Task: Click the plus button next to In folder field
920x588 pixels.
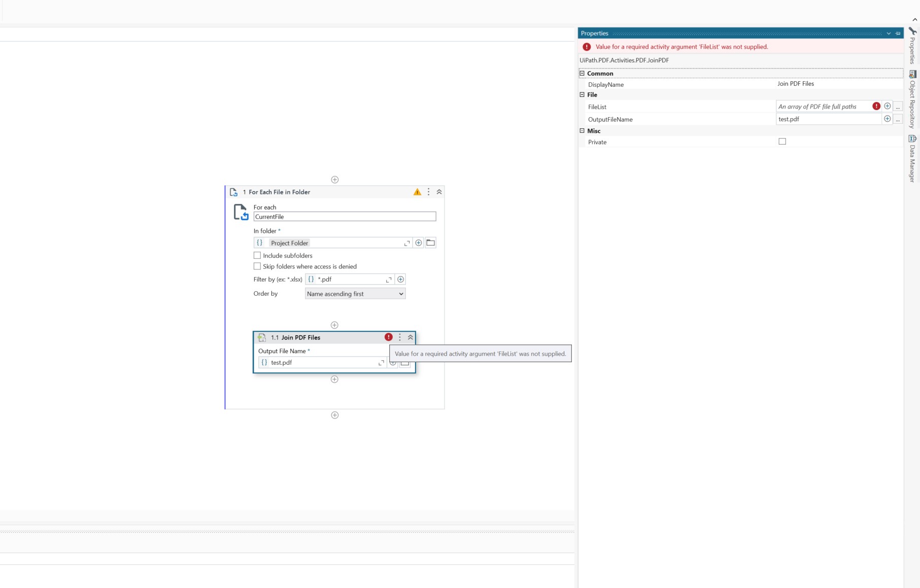Action: point(419,243)
